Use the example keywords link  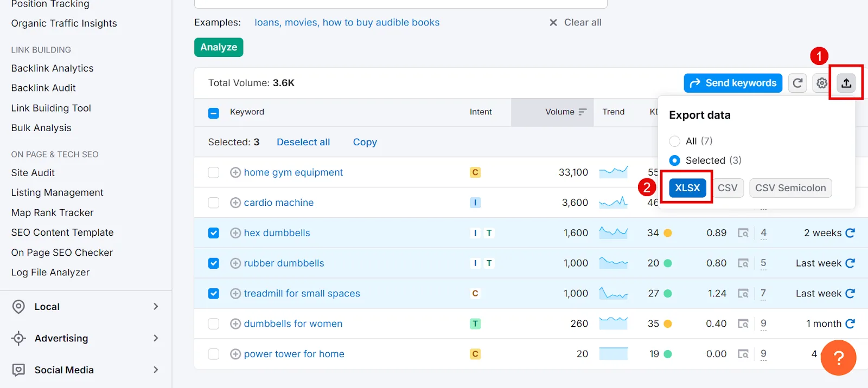point(347,23)
